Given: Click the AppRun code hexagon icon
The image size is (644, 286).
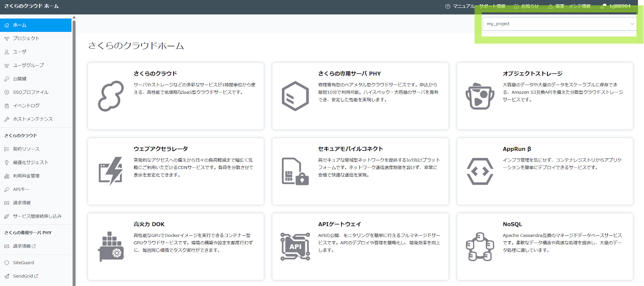Looking at the screenshot, I should point(480,171).
